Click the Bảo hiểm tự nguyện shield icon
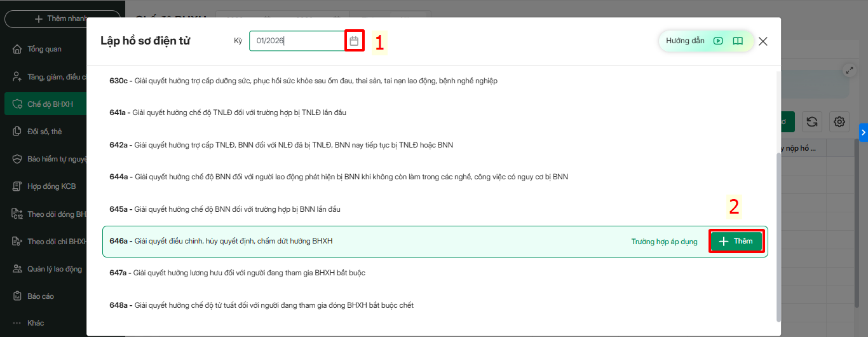868x337 pixels. (x=17, y=159)
